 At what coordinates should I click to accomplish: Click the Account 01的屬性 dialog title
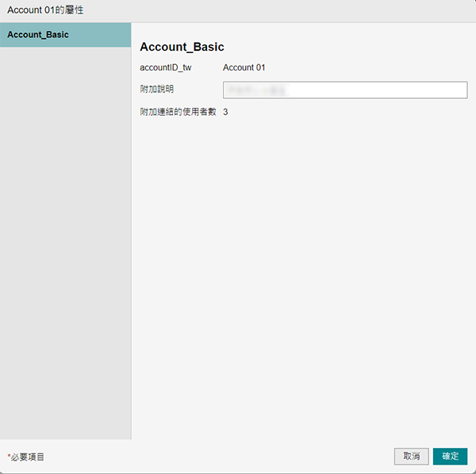coord(45,10)
